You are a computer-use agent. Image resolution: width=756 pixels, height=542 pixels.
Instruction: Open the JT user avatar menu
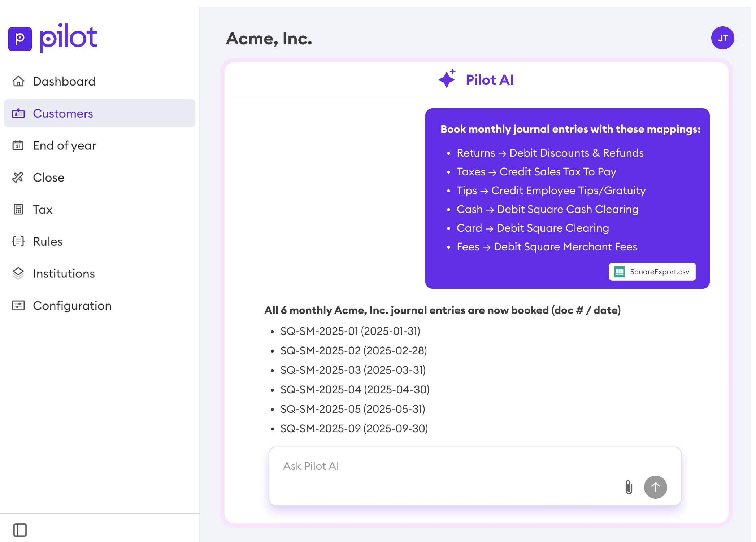click(x=722, y=38)
